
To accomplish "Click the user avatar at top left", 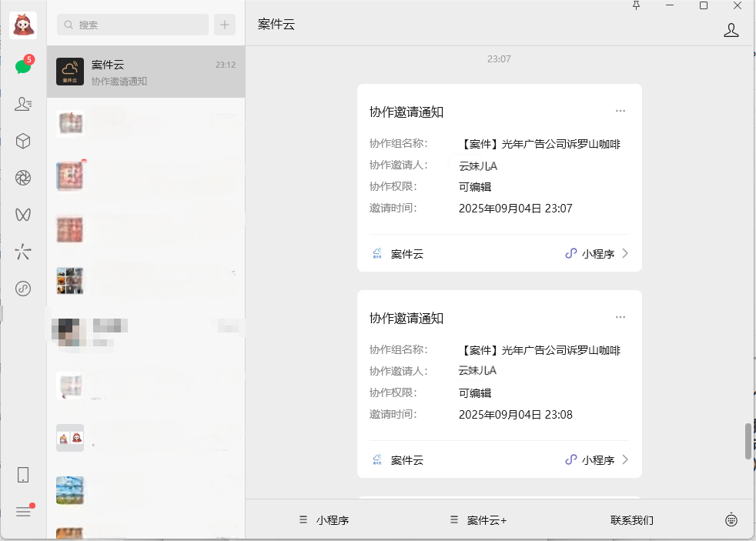I will pos(23,25).
